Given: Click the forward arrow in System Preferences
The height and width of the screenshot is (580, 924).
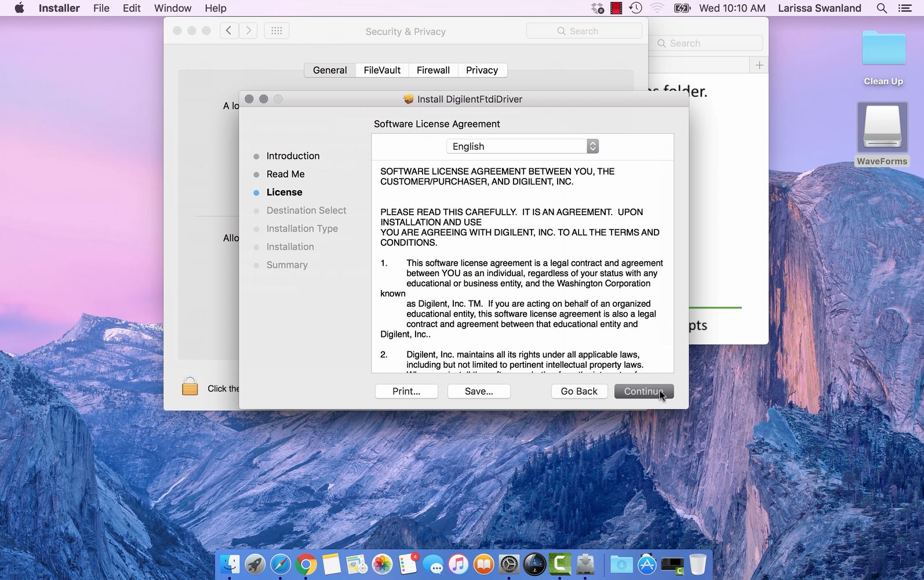Looking at the screenshot, I should (249, 31).
